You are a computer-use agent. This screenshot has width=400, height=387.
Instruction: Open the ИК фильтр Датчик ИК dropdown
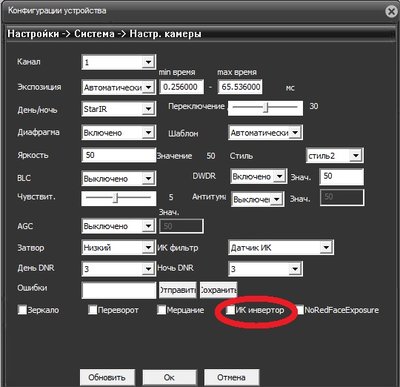click(281, 247)
